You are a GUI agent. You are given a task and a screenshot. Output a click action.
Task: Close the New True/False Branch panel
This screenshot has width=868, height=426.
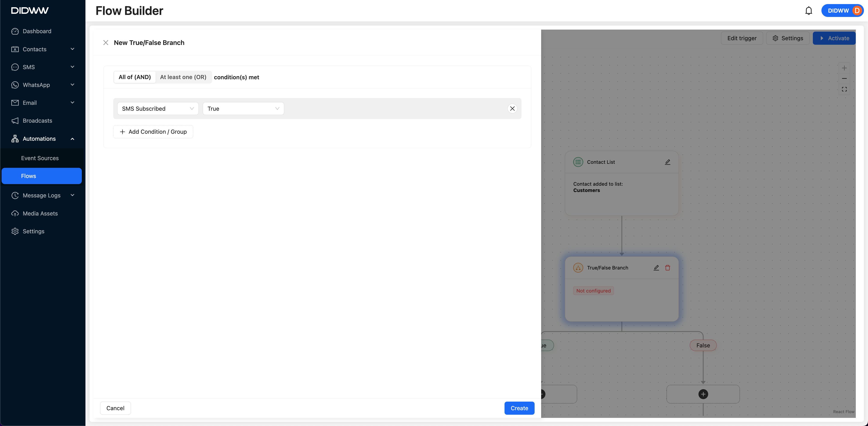click(106, 43)
